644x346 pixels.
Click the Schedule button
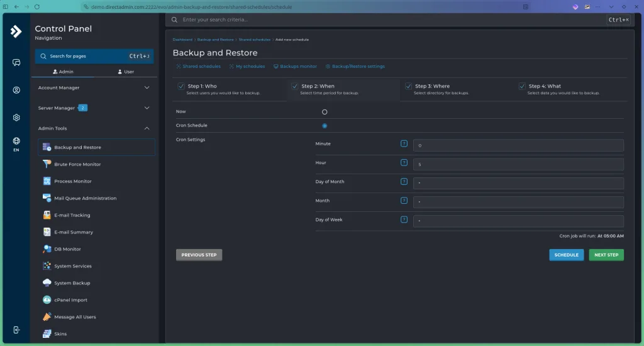[567, 255]
